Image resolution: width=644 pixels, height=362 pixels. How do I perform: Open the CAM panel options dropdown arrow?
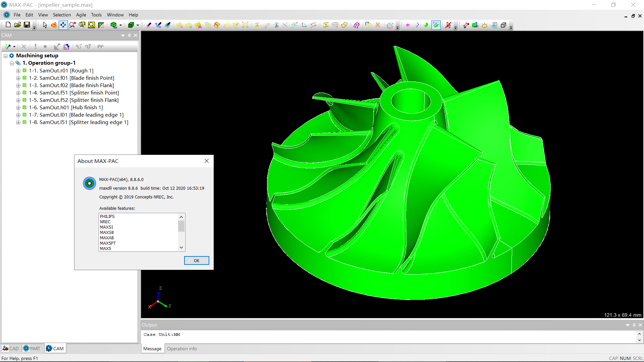pyautogui.click(x=123, y=35)
